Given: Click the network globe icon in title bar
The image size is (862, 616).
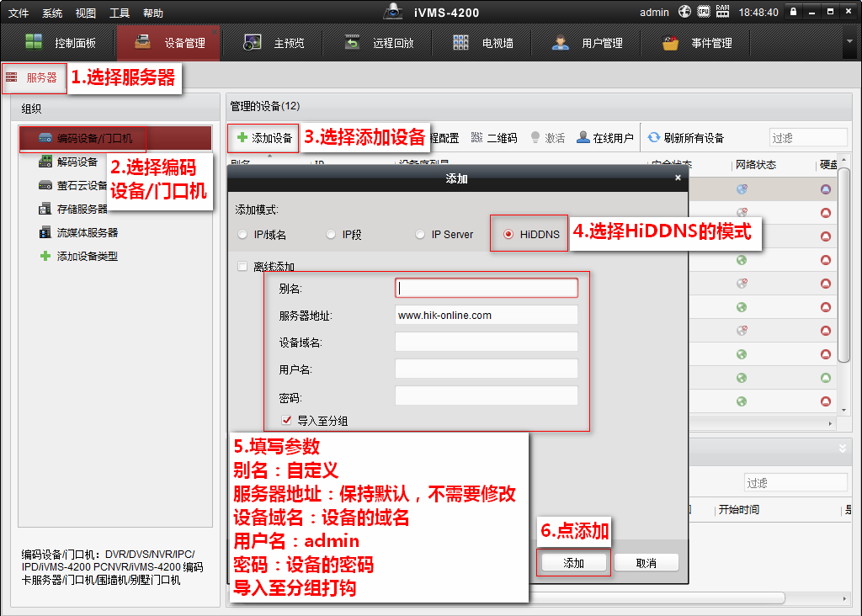Looking at the screenshot, I should (x=684, y=12).
